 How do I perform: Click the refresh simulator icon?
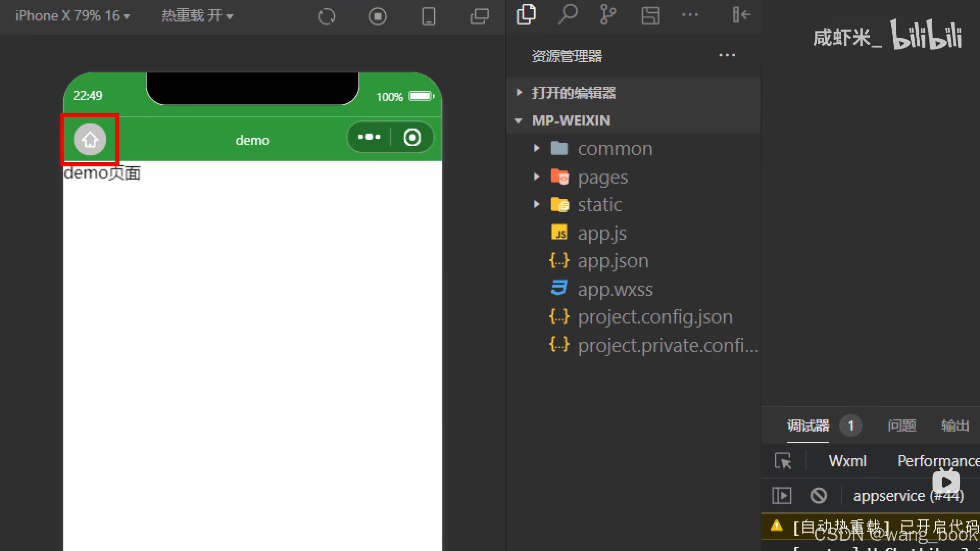tap(327, 16)
